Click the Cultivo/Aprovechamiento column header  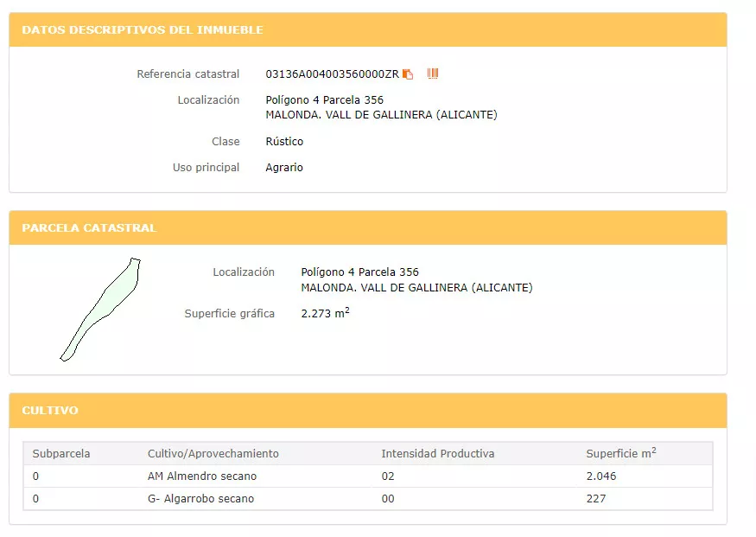coord(213,454)
